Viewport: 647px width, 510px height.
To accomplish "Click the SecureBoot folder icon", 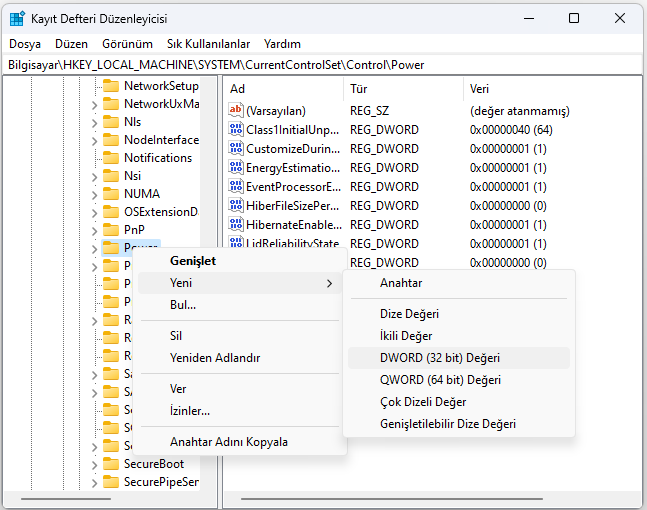I will pyautogui.click(x=111, y=464).
